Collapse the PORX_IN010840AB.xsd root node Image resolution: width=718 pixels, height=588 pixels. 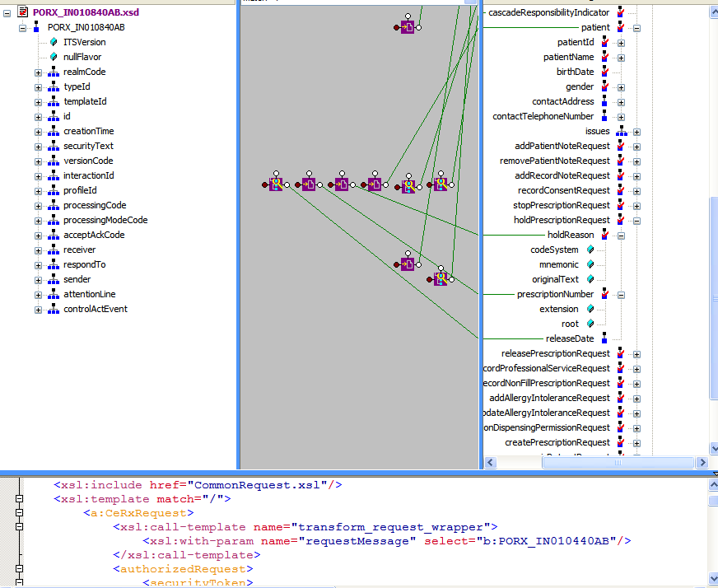click(x=7, y=12)
